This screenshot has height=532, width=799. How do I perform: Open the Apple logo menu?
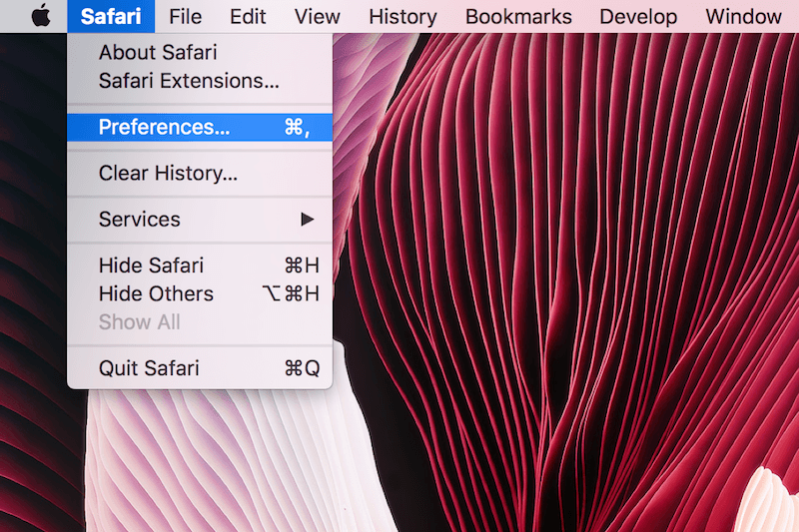40,16
